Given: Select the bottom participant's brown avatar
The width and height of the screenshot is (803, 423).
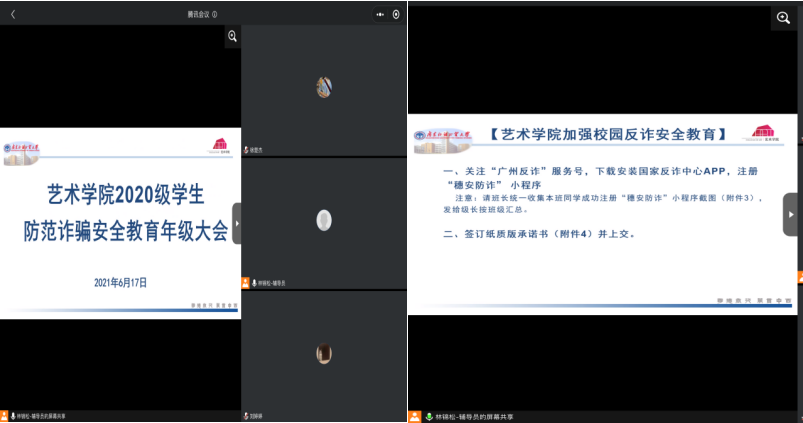Looking at the screenshot, I should [323, 353].
